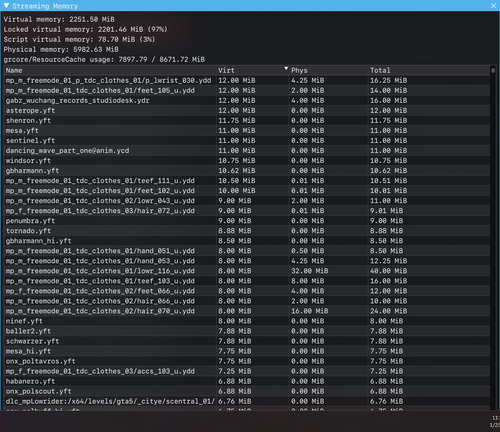This screenshot has width=500, height=432.
Task: Collapse the Streaming Memory window triangle
Action: click(x=6, y=6)
